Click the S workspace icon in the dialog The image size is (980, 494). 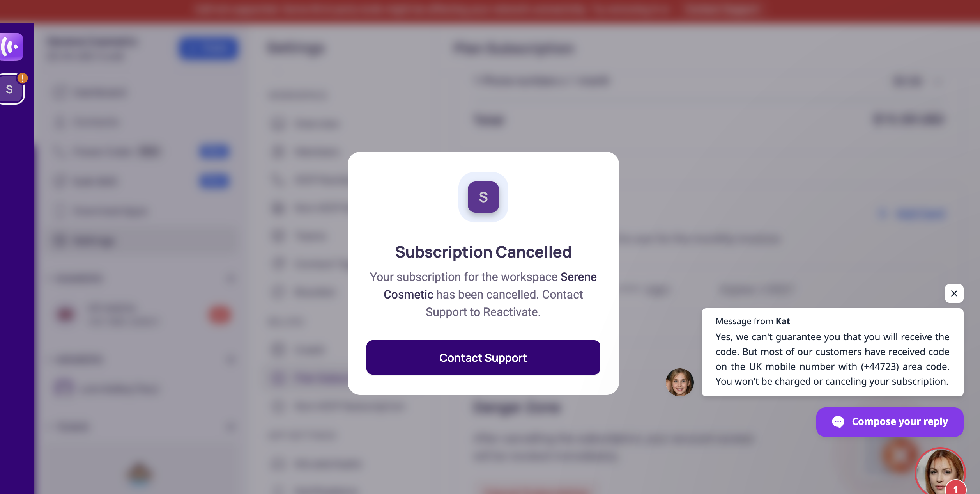[x=483, y=197]
